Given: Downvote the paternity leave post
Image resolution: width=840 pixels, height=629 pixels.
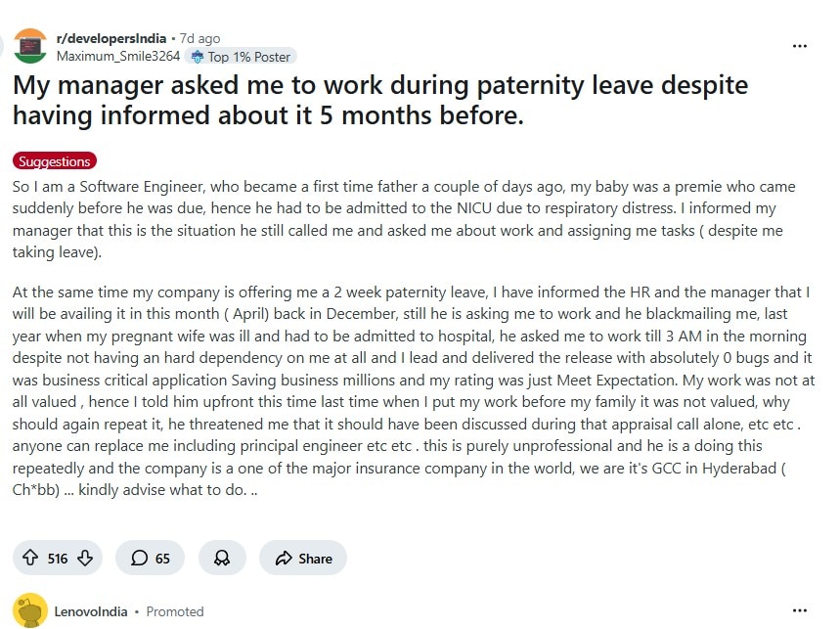Looking at the screenshot, I should pos(84,558).
